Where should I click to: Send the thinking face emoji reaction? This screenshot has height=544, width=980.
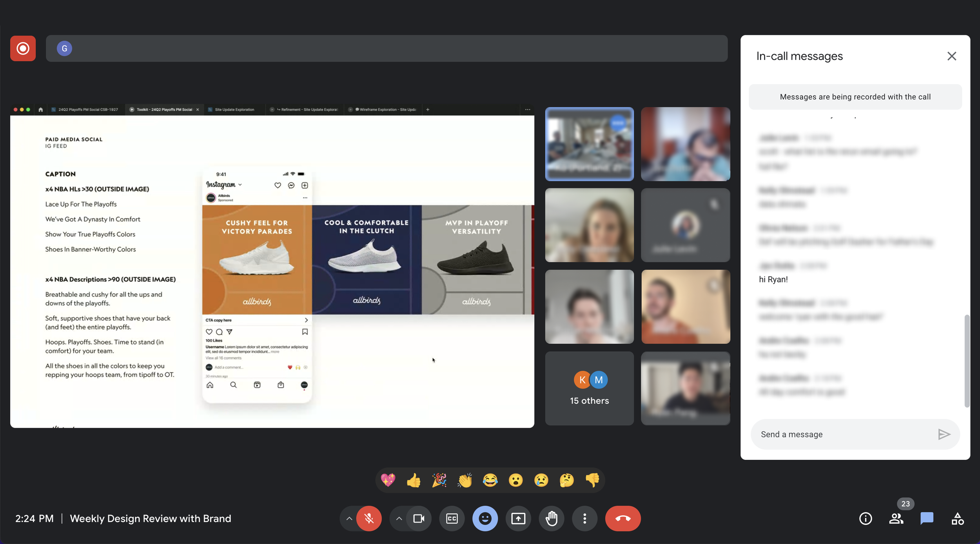(x=566, y=480)
